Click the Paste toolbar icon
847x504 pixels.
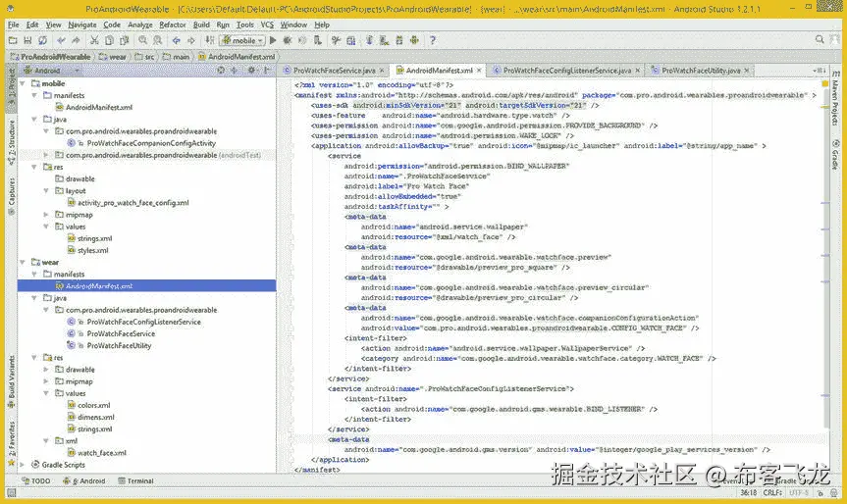pyautogui.click(x=125, y=40)
